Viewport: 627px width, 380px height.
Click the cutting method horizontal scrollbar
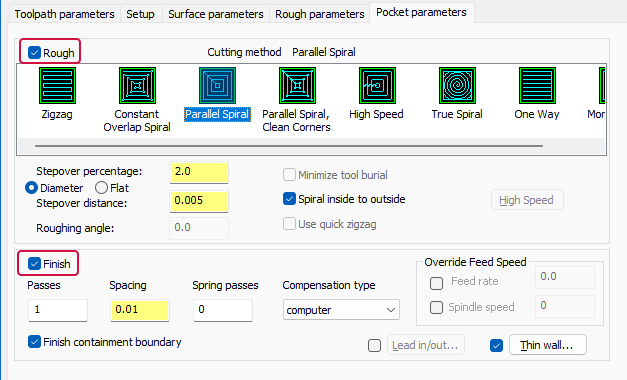pos(289,146)
